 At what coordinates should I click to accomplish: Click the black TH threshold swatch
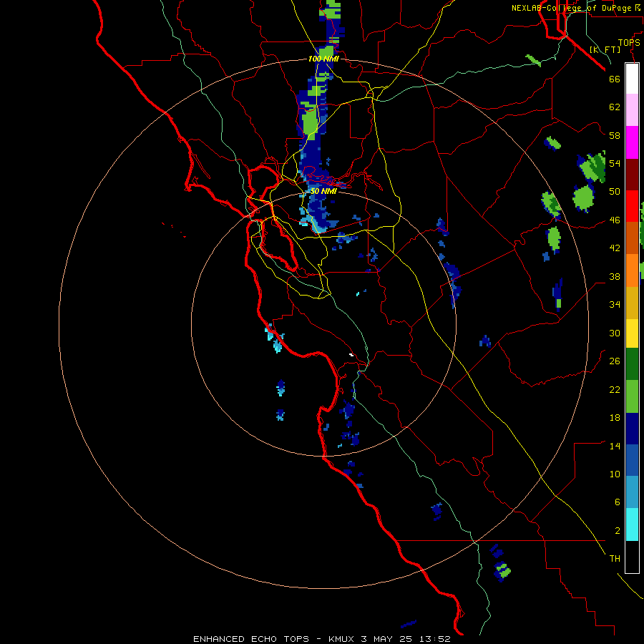[632, 556]
